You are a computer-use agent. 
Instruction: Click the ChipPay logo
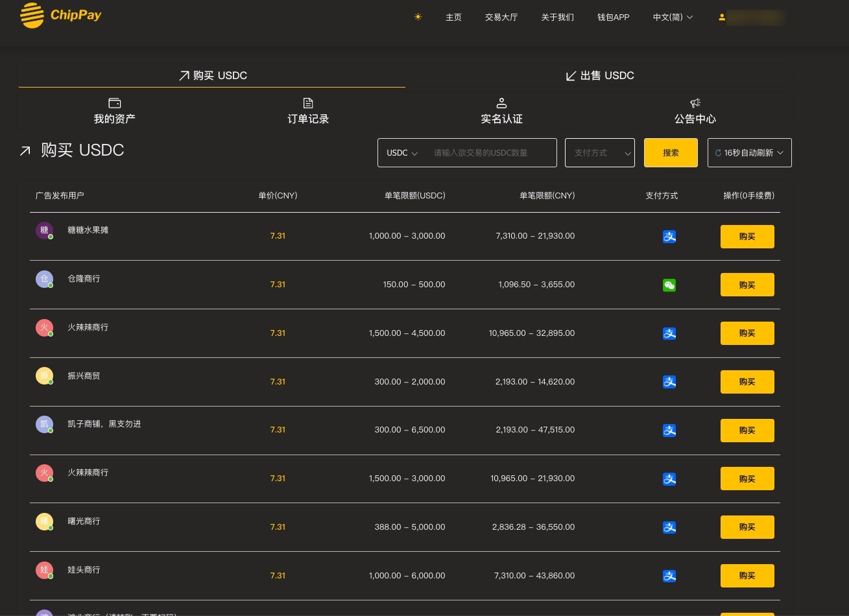60,16
